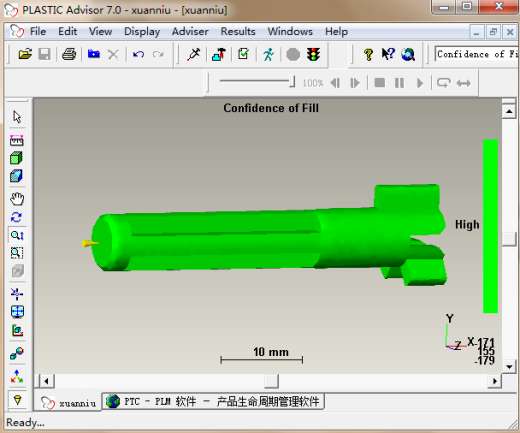
Task: Select the injection location picker tool
Action: (x=193, y=54)
